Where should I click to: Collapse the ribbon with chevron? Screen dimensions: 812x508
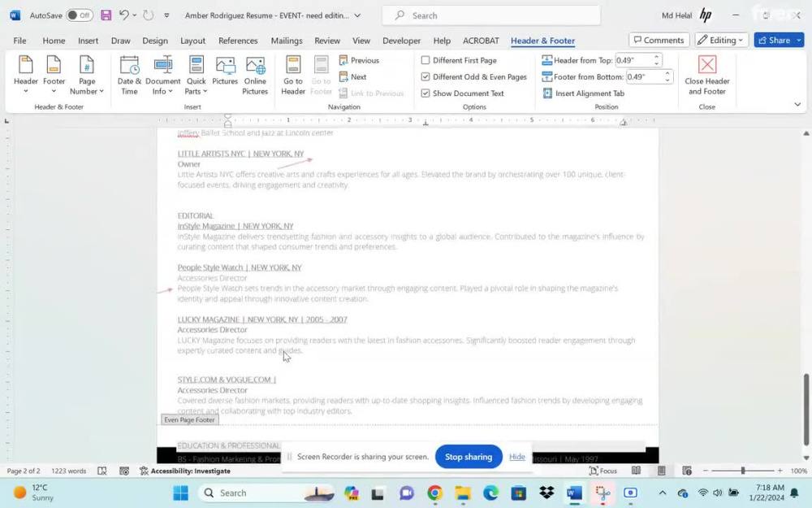click(x=797, y=105)
